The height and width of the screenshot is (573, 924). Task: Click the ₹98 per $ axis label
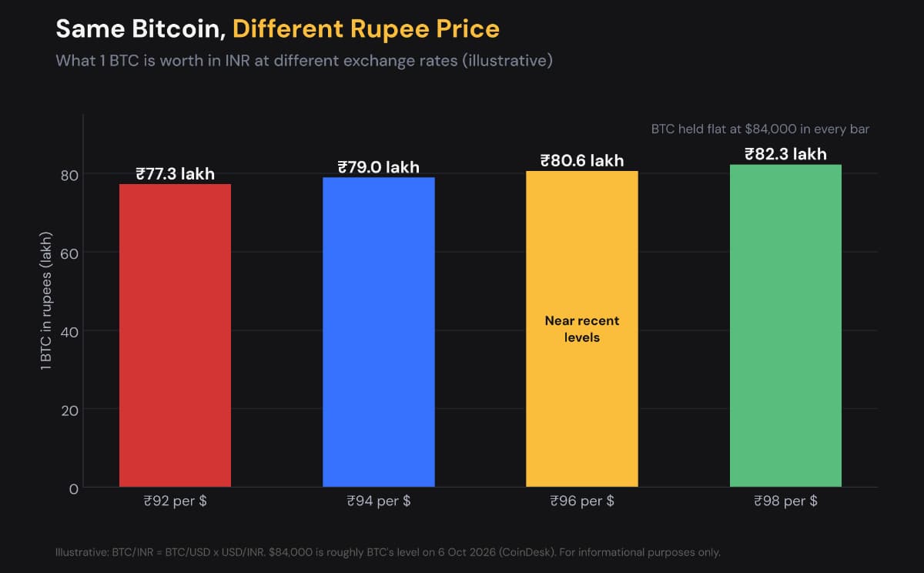click(x=785, y=501)
